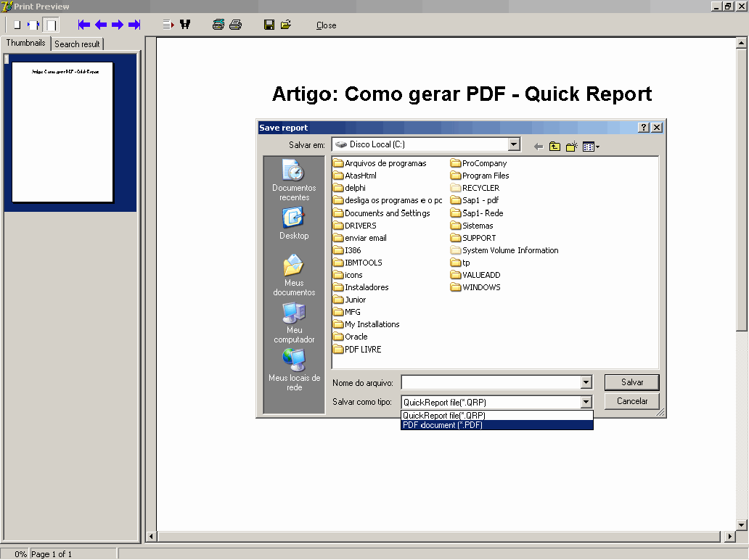Open the view menu dropdown in the dialog
The height and width of the screenshot is (560, 749).
pos(591,147)
